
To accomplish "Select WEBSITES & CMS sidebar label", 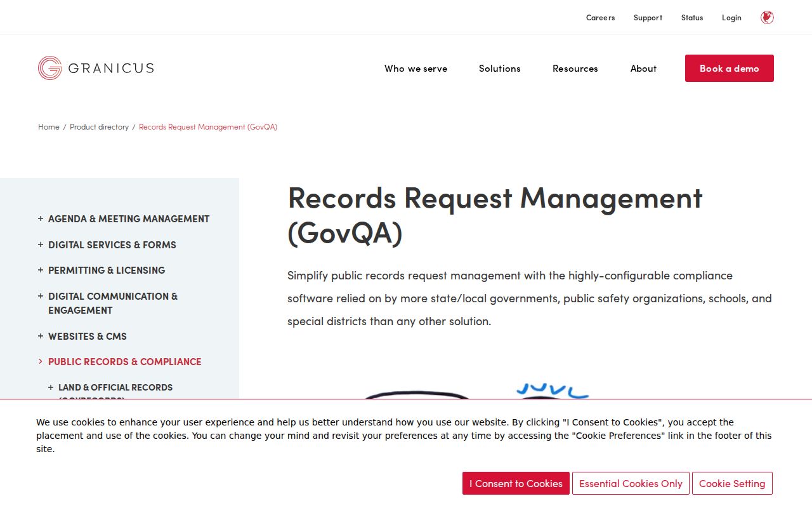I will tap(88, 337).
